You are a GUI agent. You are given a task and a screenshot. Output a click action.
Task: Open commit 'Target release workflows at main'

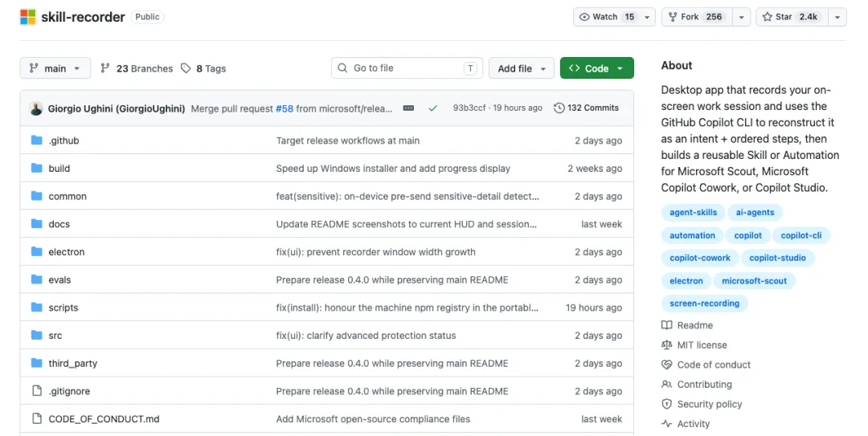348,141
